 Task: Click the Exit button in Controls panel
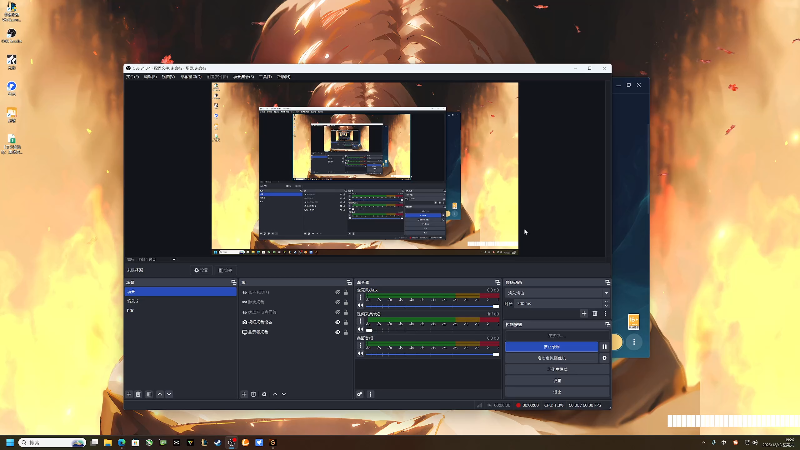(557, 392)
